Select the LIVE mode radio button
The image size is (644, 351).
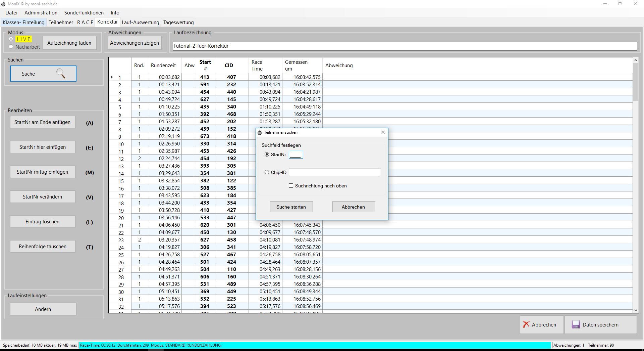(11, 39)
